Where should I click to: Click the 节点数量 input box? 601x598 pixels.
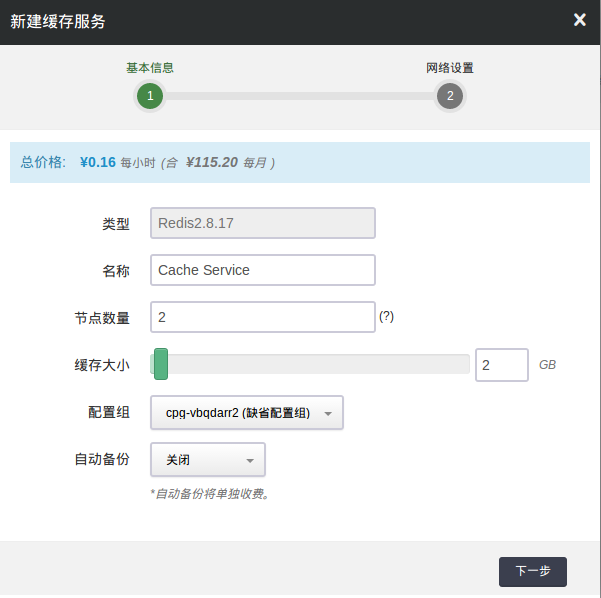coord(262,317)
